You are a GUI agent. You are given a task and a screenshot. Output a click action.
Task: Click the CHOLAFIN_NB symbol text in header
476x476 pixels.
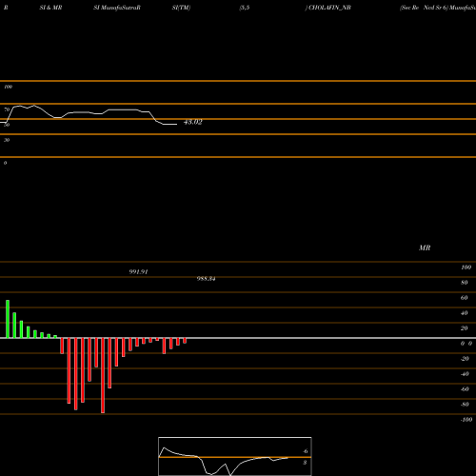point(328,8)
